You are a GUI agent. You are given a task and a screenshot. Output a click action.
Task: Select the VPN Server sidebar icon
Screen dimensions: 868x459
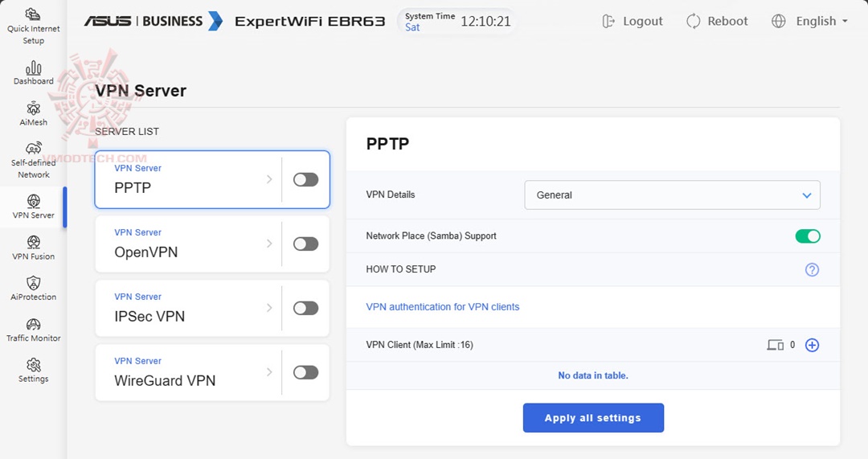pyautogui.click(x=33, y=201)
